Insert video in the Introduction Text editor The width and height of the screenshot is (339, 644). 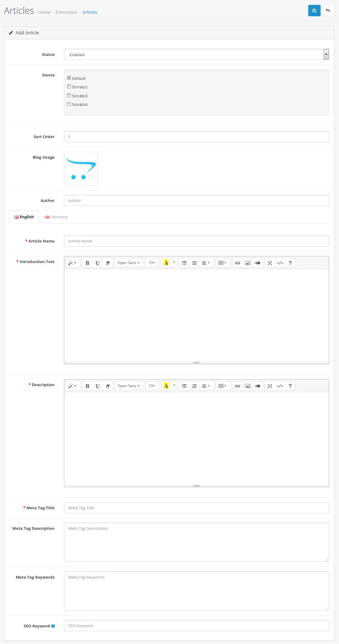[258, 263]
